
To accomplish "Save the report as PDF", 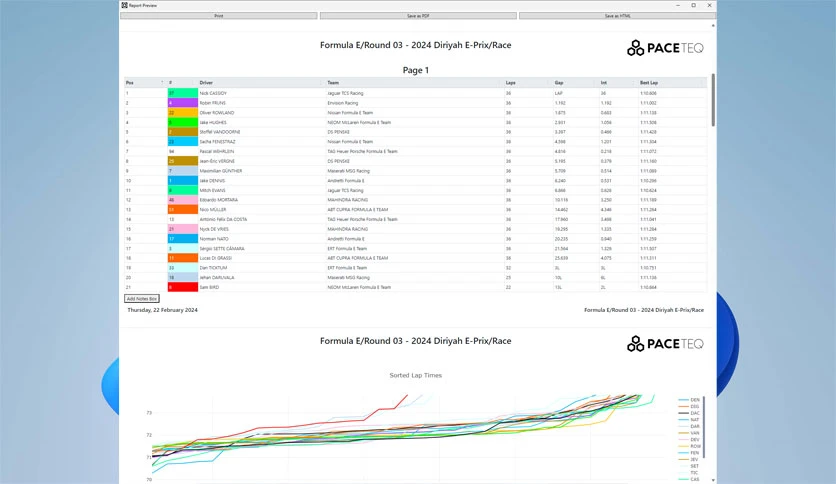I will point(418,16).
